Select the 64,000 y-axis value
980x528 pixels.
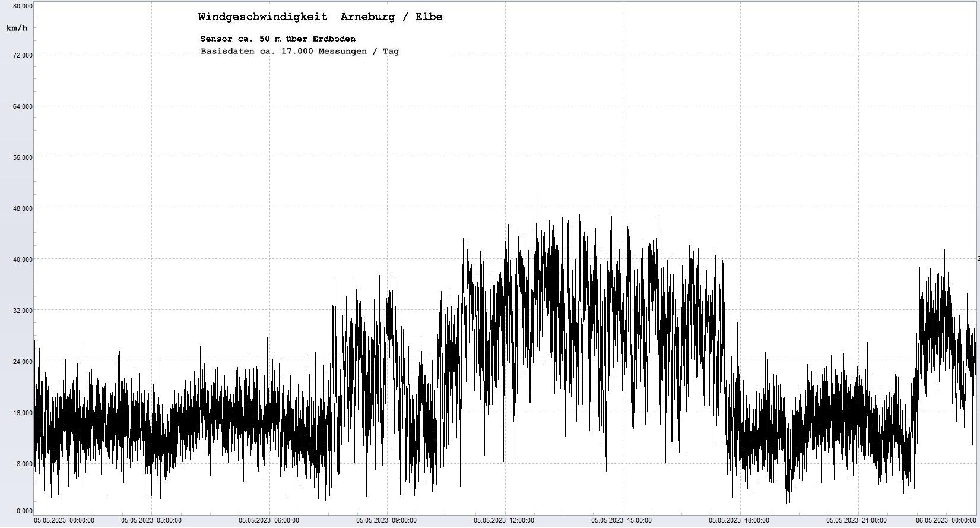point(23,106)
